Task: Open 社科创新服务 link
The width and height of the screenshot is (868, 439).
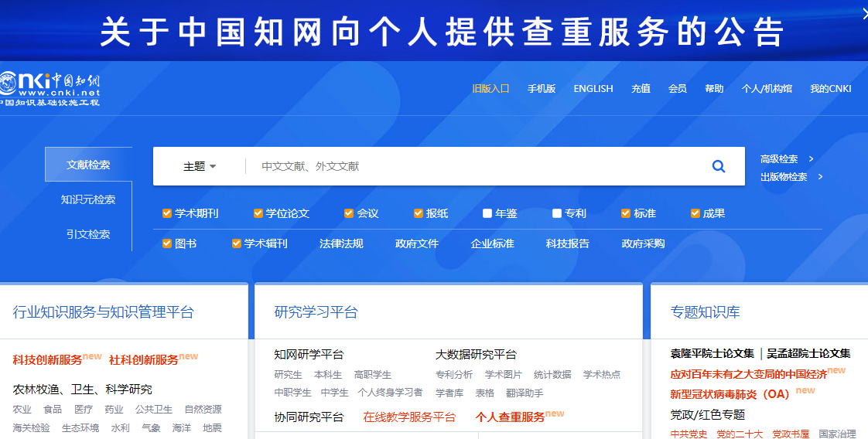Action: tap(144, 360)
